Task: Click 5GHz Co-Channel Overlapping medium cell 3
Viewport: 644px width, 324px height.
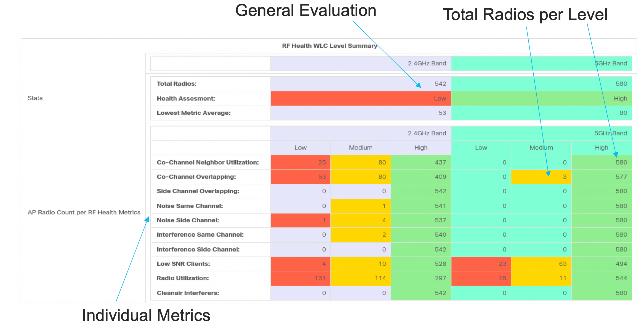Action: pyautogui.click(x=564, y=177)
